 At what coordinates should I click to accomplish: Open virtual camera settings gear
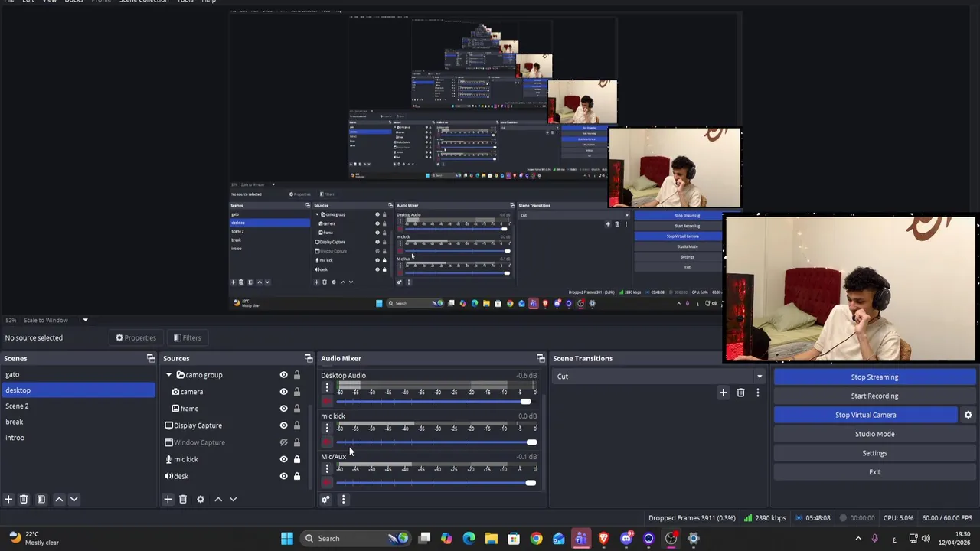(x=968, y=415)
